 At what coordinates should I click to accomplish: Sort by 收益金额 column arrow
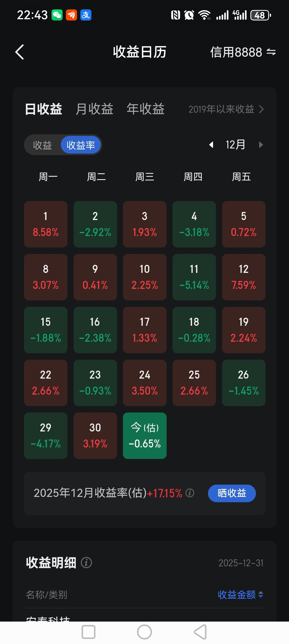click(x=261, y=595)
